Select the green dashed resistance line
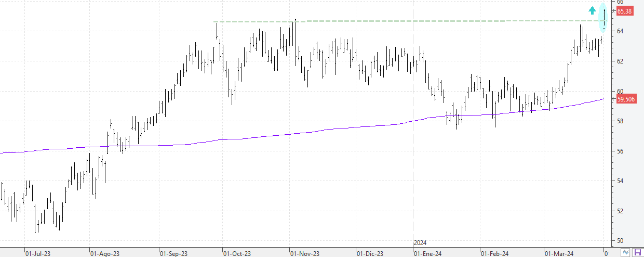 364,21
